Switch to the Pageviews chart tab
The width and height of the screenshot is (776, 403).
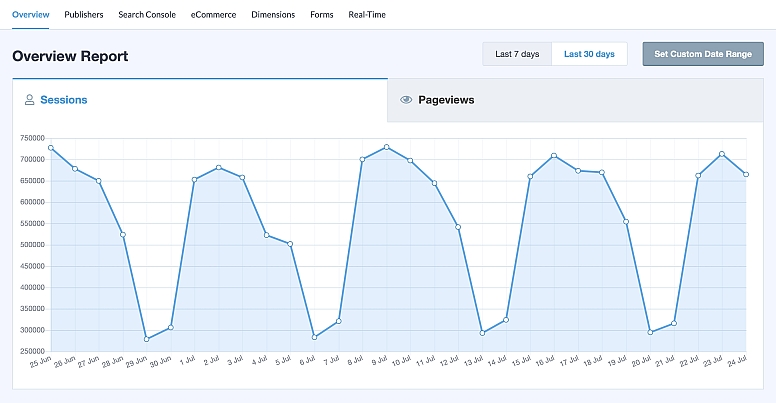pos(576,100)
